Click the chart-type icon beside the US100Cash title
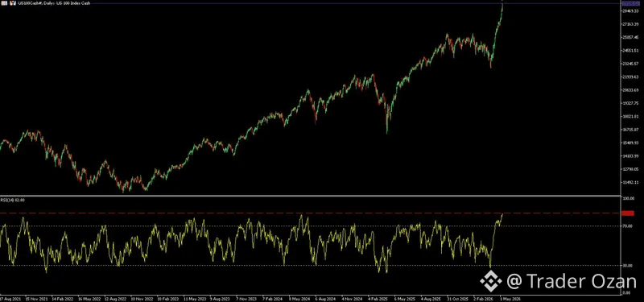 [13, 3]
